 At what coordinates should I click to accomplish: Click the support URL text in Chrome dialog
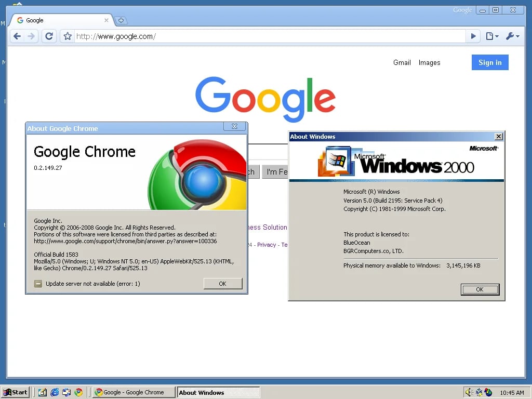tap(125, 241)
